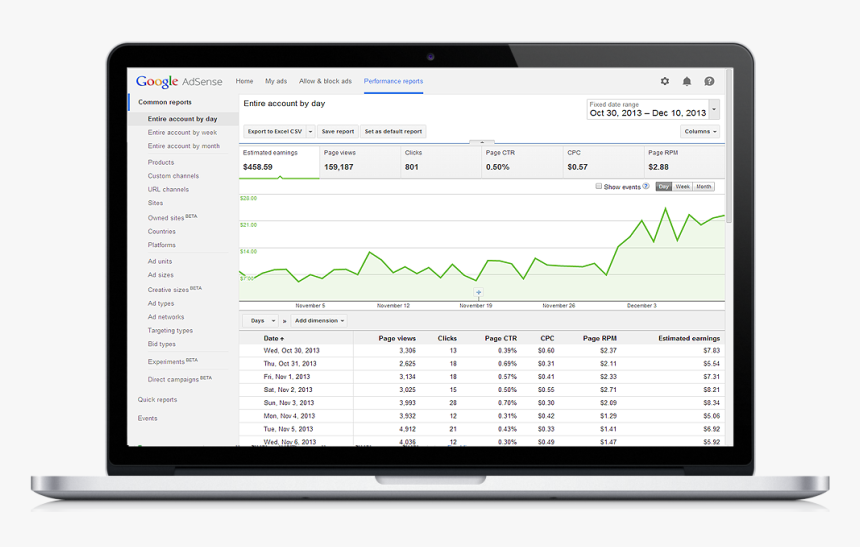
Task: Select the Page RPM metric tab
Action: point(684,161)
